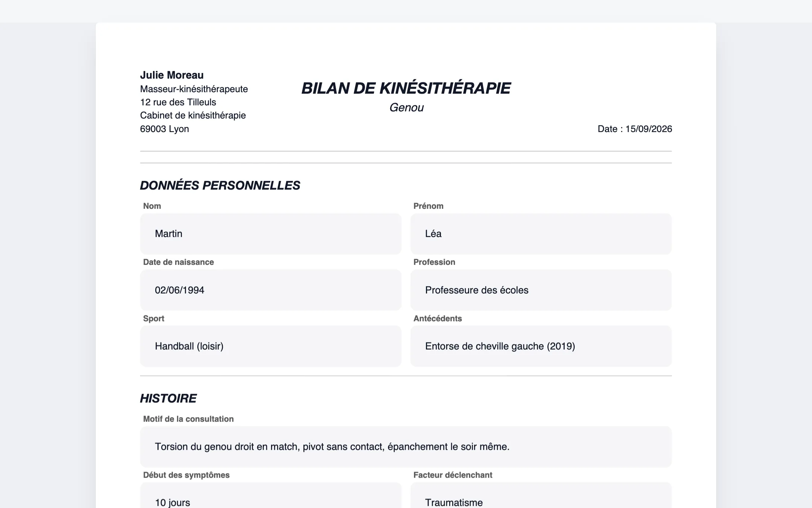Click the Profession field Professeure des écoles
The width and height of the screenshot is (812, 508).
[541, 290]
